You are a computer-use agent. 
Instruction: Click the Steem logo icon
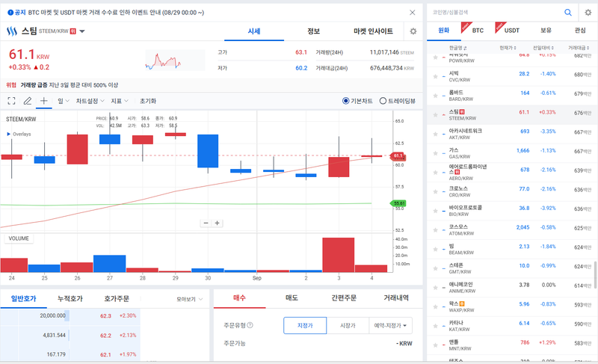click(x=12, y=31)
